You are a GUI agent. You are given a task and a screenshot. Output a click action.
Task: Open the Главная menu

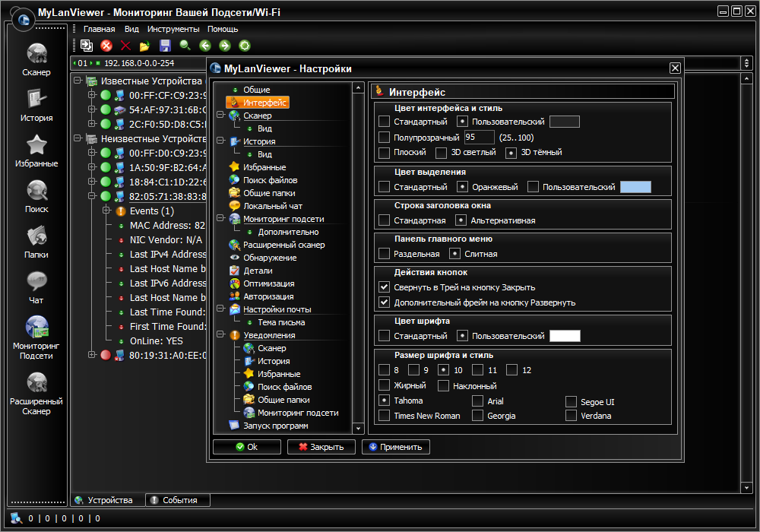pos(99,29)
